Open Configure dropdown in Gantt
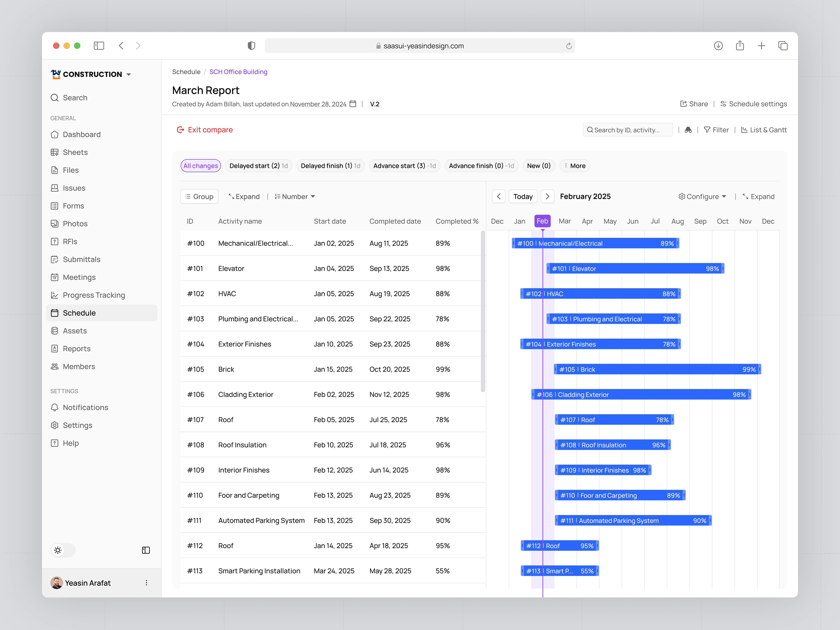The width and height of the screenshot is (840, 630). click(702, 196)
